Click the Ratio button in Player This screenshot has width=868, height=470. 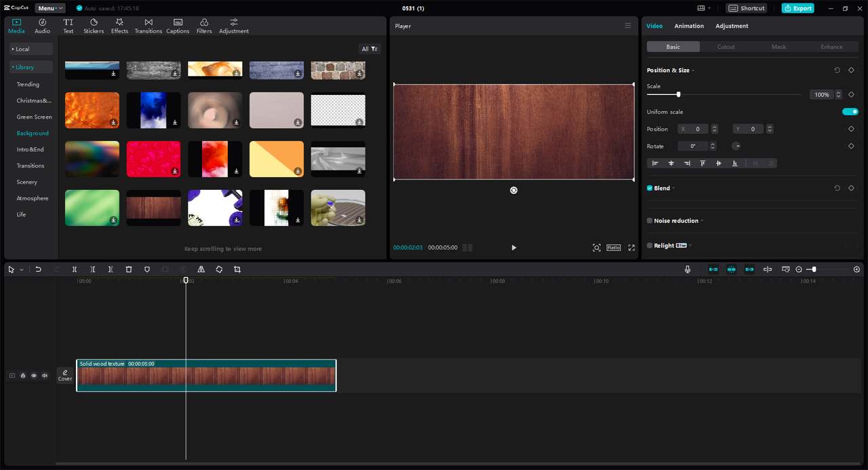tap(614, 248)
